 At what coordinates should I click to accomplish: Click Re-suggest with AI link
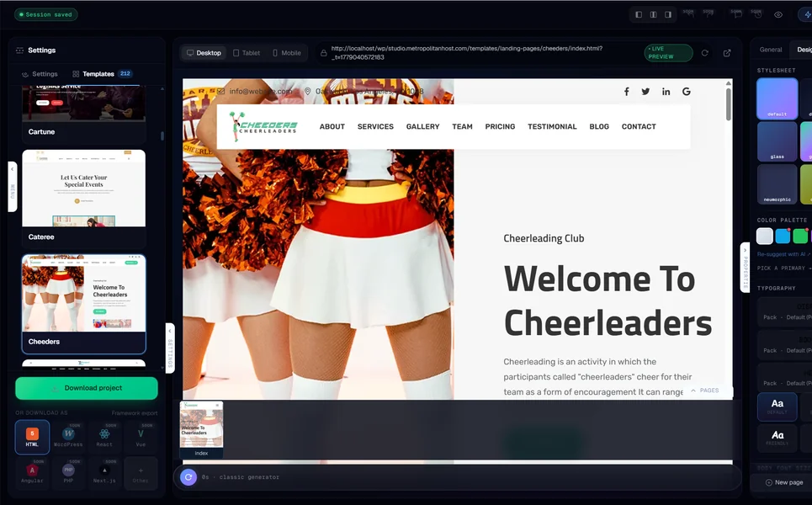(x=783, y=254)
